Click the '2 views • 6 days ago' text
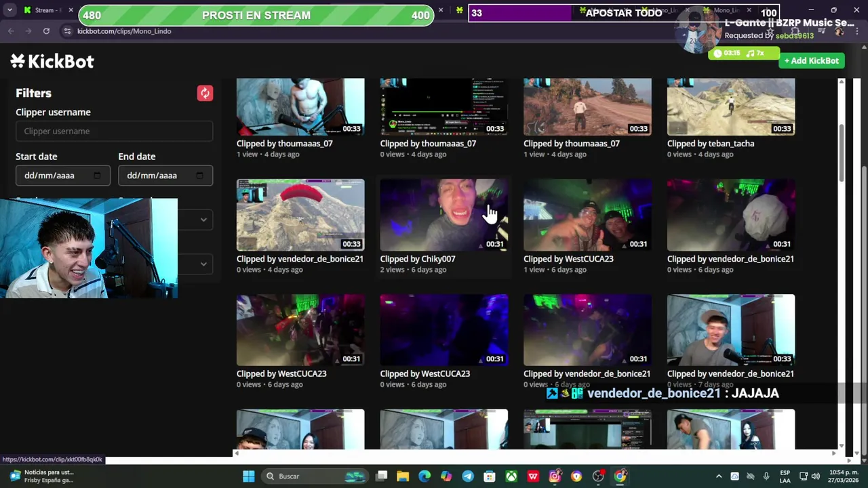Screen dimensions: 868x488 click(x=413, y=270)
